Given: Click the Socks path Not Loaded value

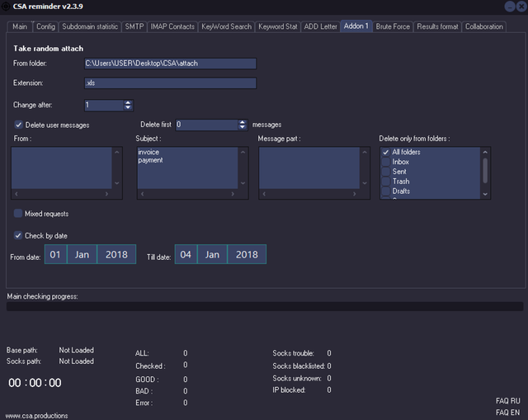Looking at the screenshot, I should [x=77, y=361].
